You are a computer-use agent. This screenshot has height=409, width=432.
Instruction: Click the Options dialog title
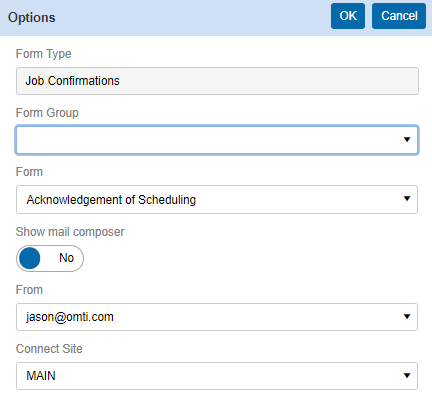(32, 18)
